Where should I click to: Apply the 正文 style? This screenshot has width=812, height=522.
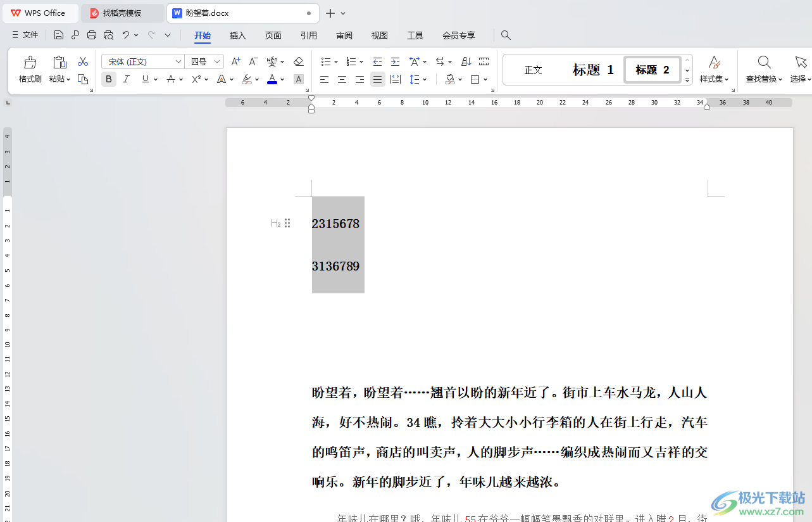point(534,70)
